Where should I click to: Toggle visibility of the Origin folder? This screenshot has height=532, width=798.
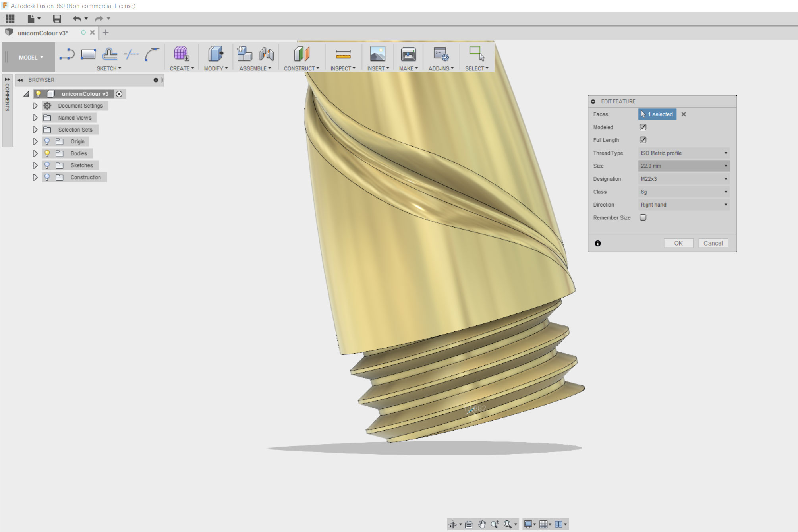[47, 141]
